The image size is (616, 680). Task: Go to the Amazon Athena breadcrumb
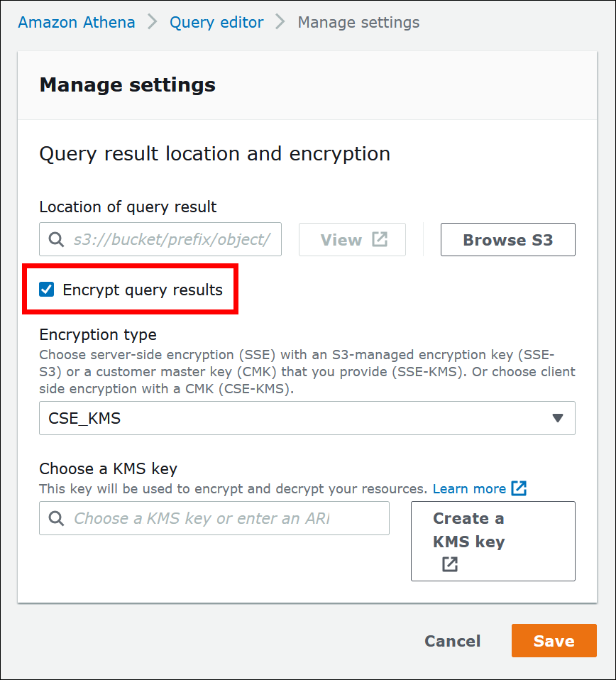click(77, 22)
